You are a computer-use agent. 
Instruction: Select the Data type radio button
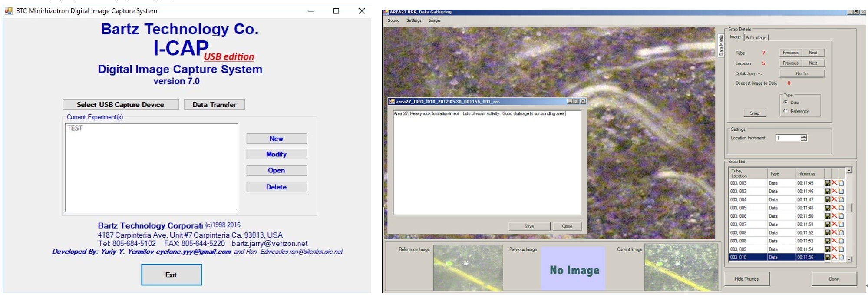(785, 103)
